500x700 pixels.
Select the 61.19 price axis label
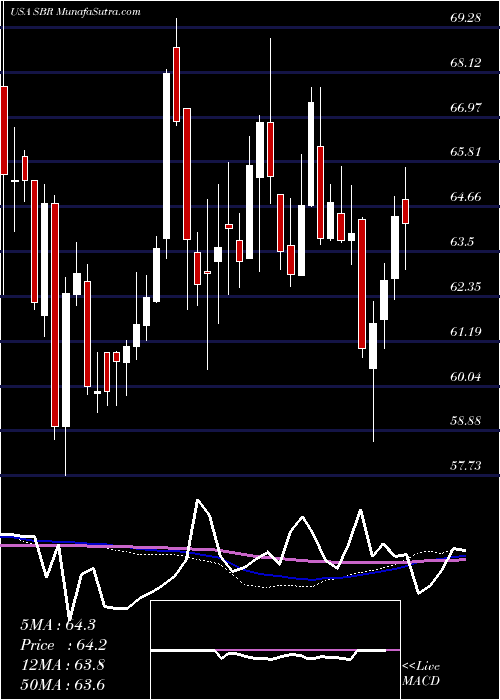pos(466,332)
